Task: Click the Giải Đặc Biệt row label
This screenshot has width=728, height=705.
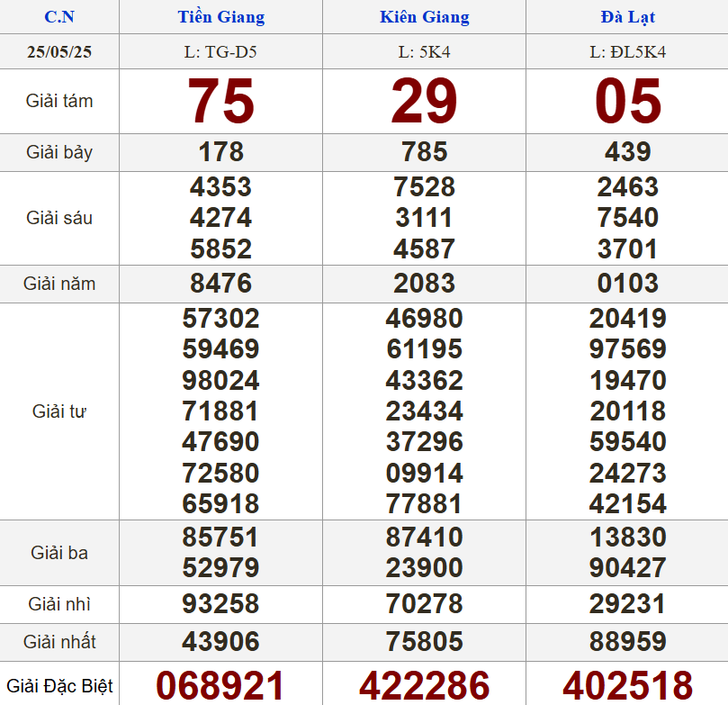Action: [59, 686]
